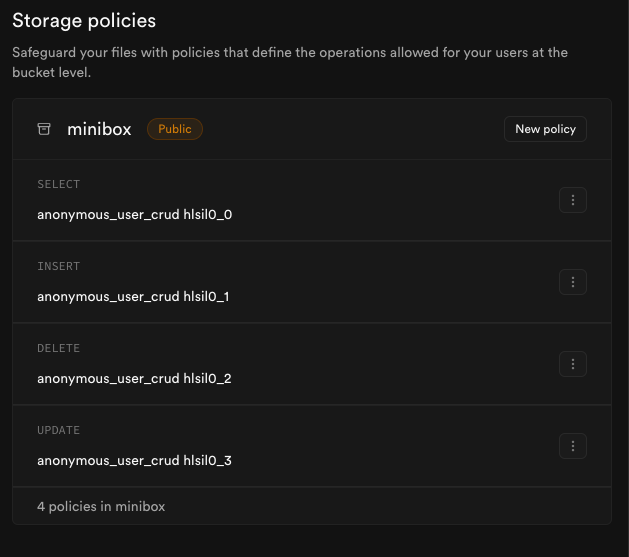Screen dimensions: 629x557
Task: Show actions for the DELETE policy
Action: pos(573,364)
